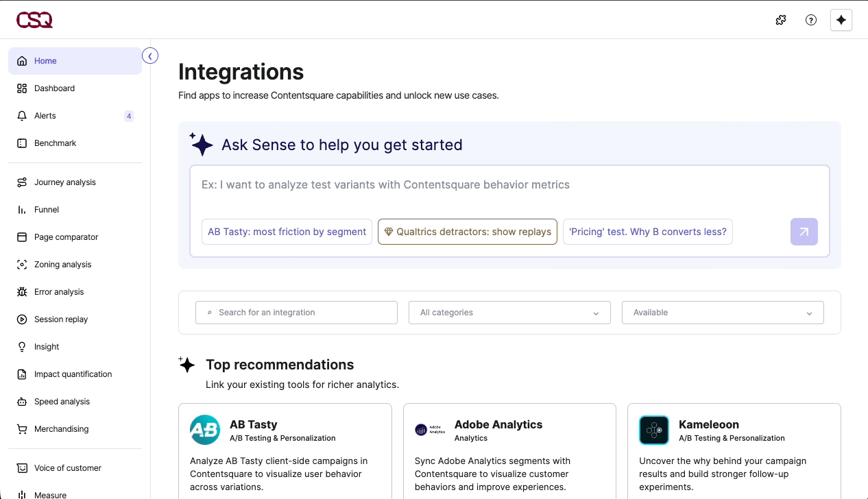Viewport: 868px width, 499px height.
Task: Open the Alerts menu item
Action: click(x=75, y=116)
